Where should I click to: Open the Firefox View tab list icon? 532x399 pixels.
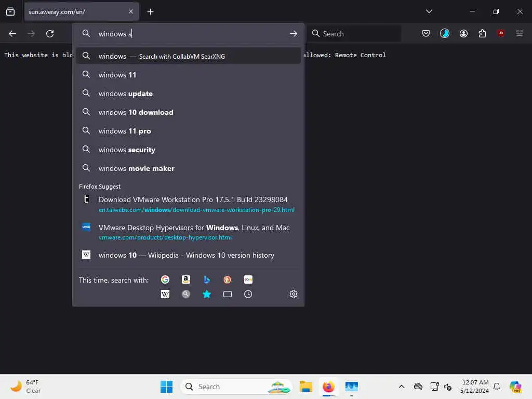(10, 11)
